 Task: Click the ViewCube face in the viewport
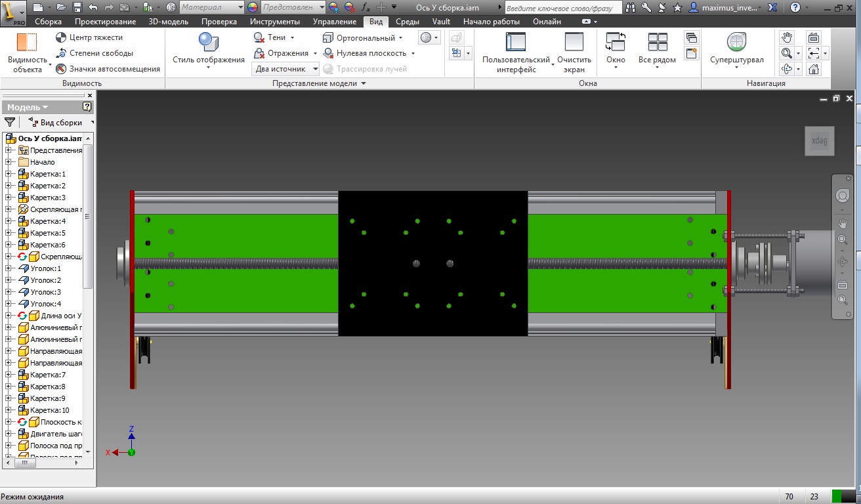click(820, 141)
